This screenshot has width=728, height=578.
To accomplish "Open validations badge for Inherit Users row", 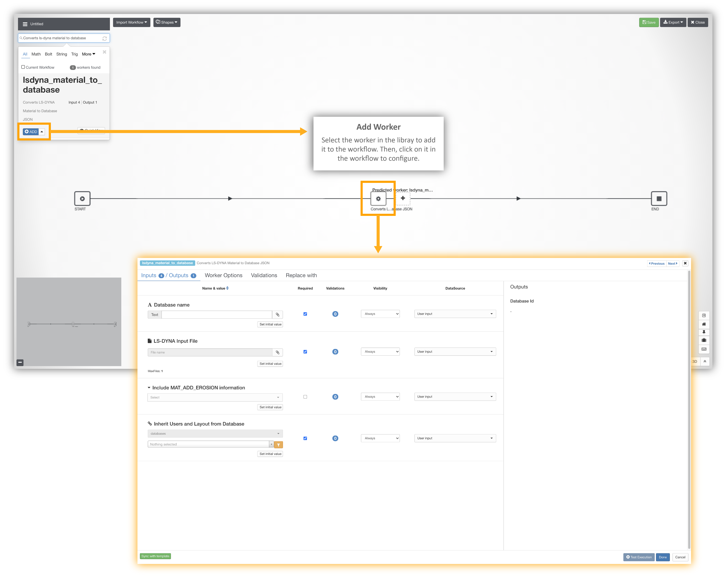I will tap(335, 438).
